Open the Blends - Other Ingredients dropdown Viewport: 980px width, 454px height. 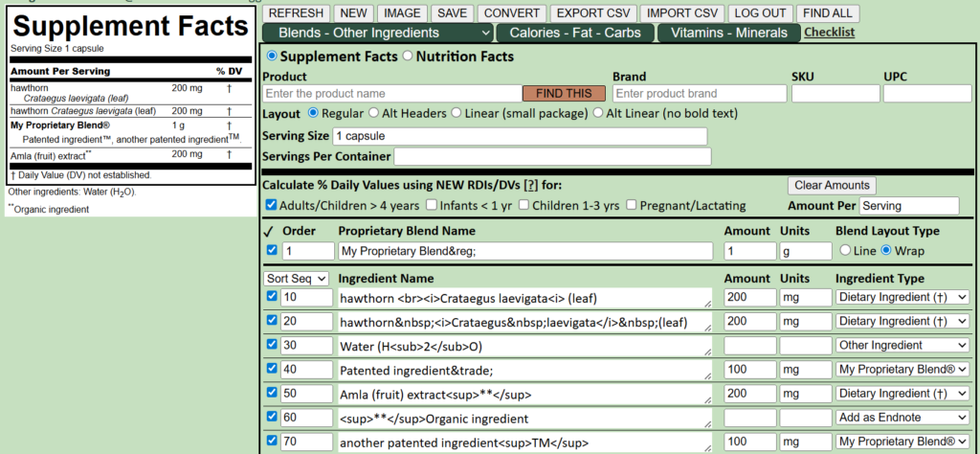(379, 34)
